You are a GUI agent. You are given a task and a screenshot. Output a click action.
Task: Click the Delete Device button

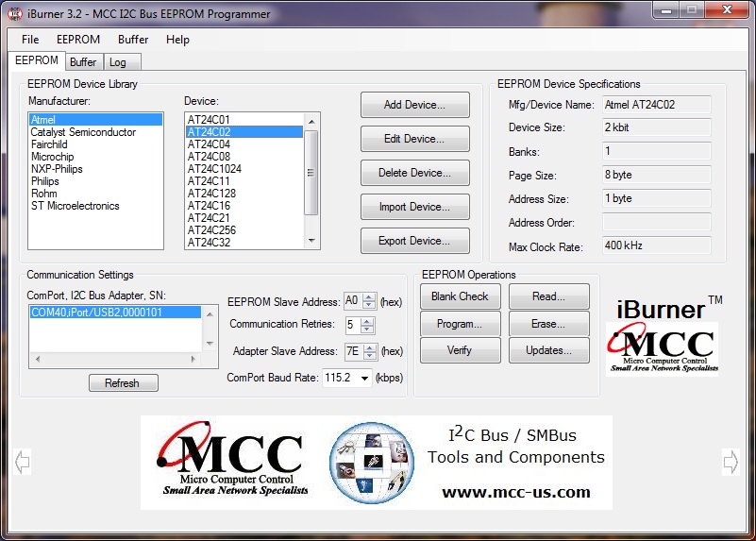(x=414, y=173)
